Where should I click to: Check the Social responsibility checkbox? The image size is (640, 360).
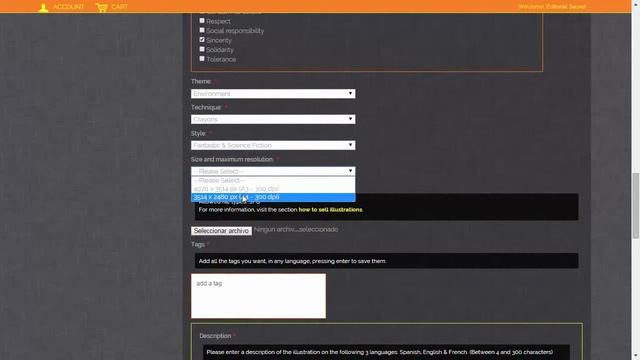coord(202,30)
